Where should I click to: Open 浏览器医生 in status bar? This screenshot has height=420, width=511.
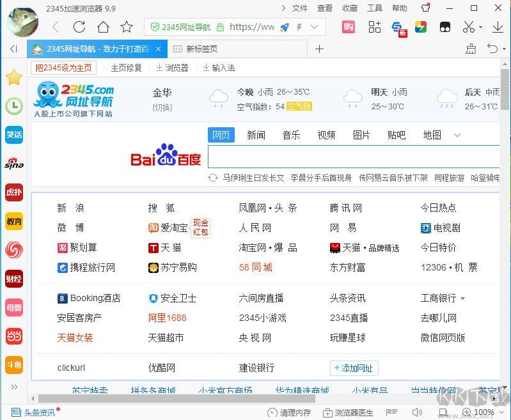pos(348,413)
